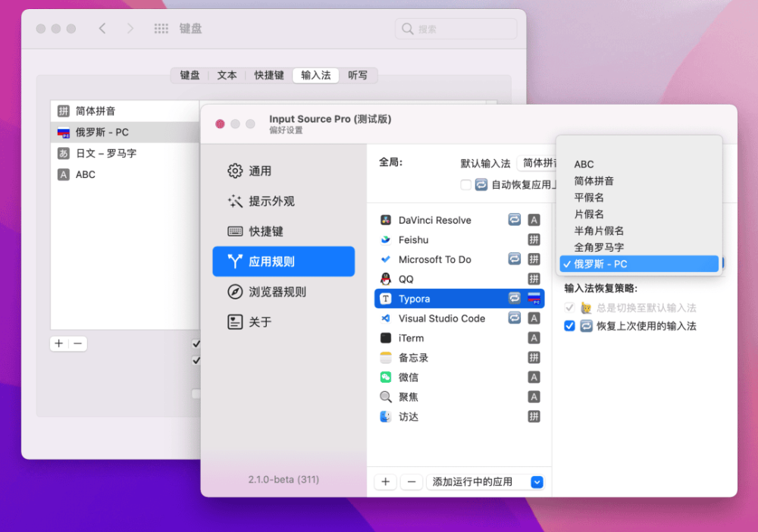Select 简体拼音 in Keyboard input list

point(125,111)
